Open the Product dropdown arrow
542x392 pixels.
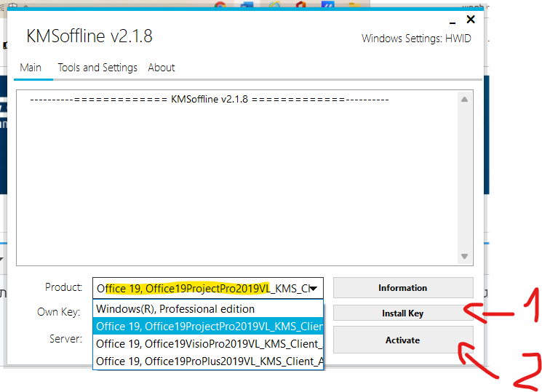(313, 288)
